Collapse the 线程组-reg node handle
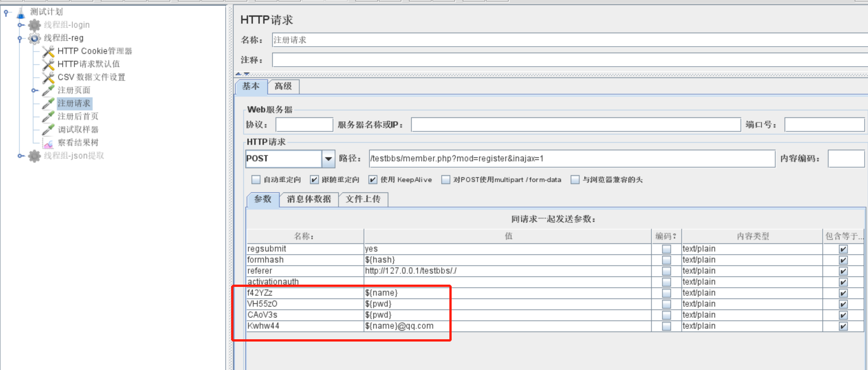This screenshot has height=370, width=868. [x=20, y=39]
